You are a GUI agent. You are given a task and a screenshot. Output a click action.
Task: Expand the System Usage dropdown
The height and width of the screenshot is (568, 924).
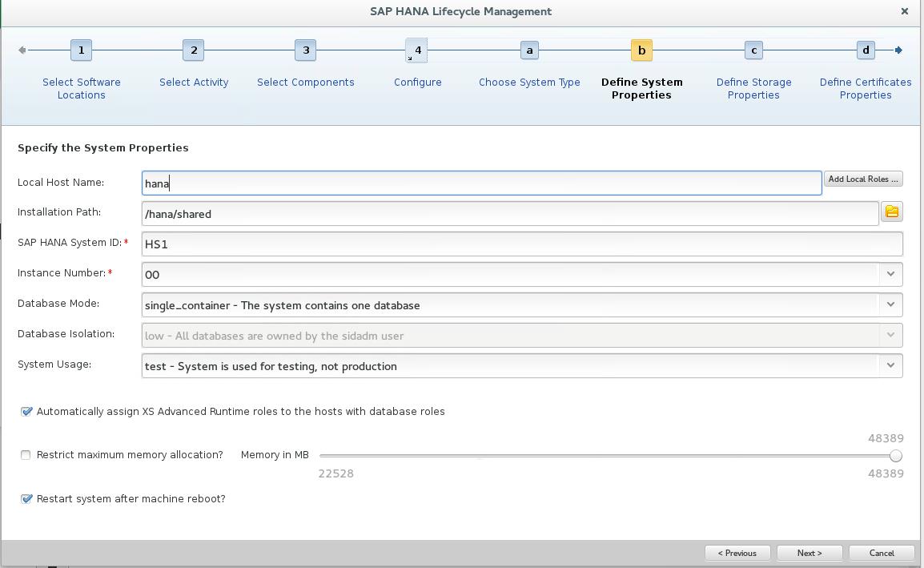coord(890,365)
